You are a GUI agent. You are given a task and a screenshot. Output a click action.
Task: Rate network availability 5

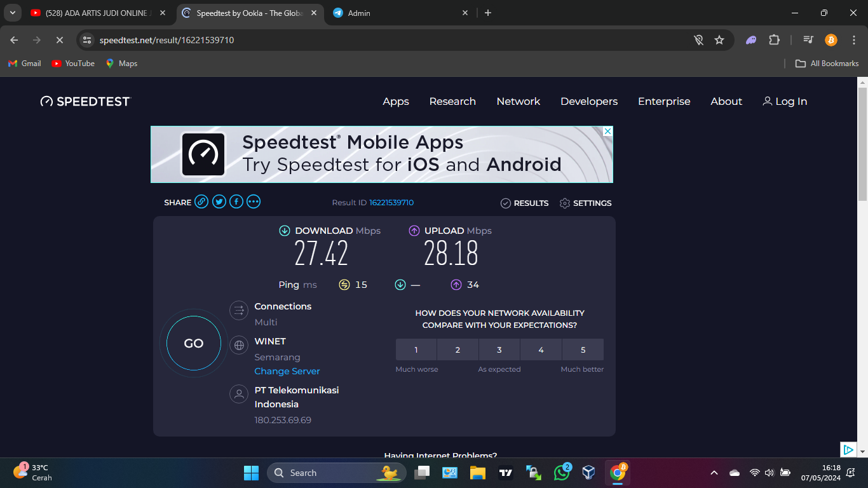coord(583,349)
